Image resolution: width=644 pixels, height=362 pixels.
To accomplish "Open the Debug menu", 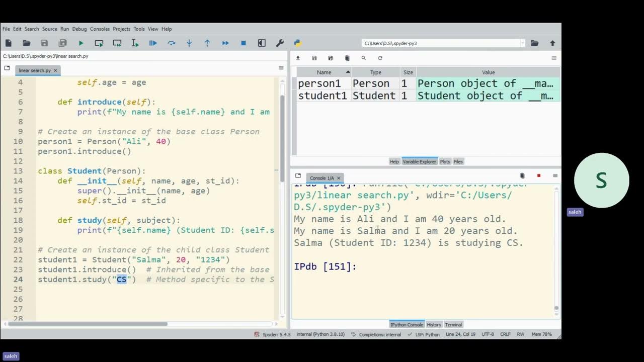I will click(79, 29).
